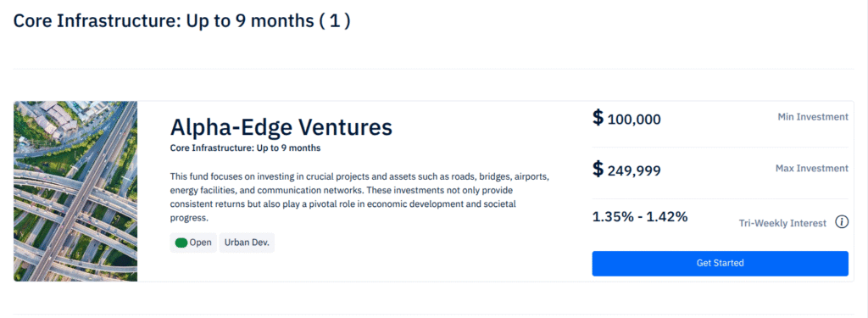The image size is (868, 318).
Task: Click the Max Investment label
Action: pyautogui.click(x=812, y=168)
